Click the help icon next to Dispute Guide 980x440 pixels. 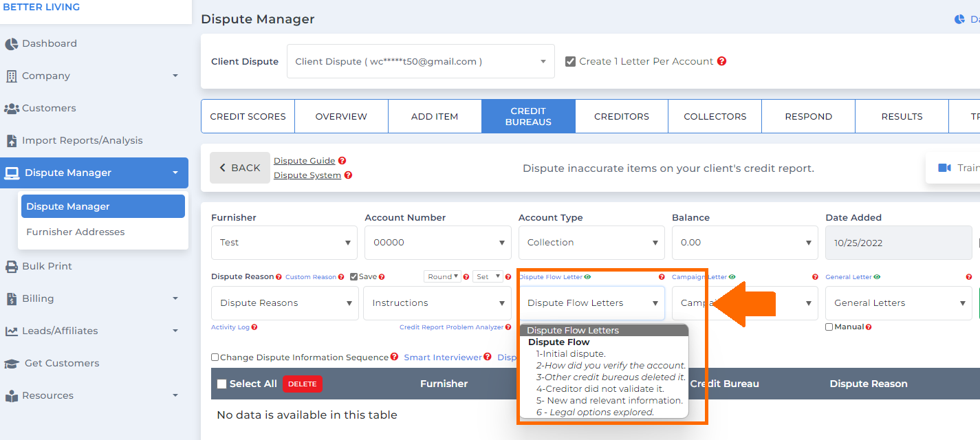pyautogui.click(x=342, y=161)
